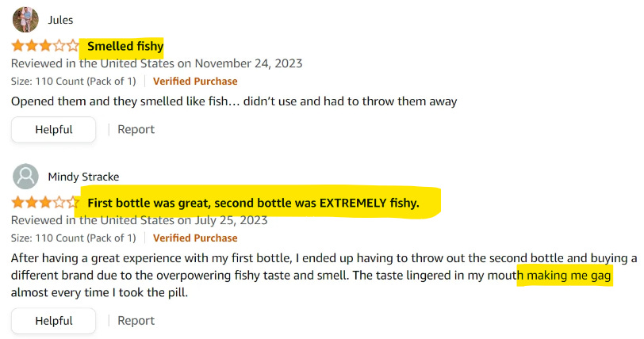Click Mindy Stracke's default profile avatar
The image size is (644, 339).
tap(25, 176)
